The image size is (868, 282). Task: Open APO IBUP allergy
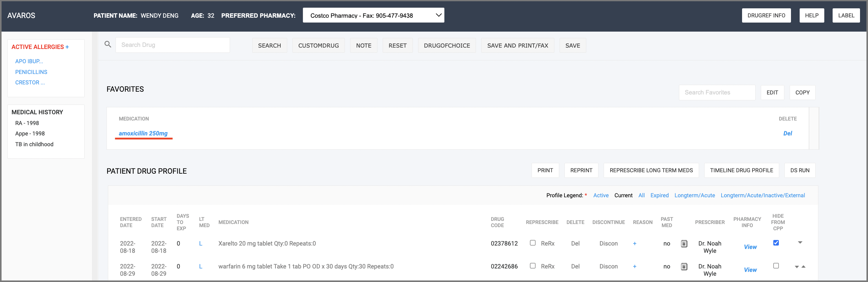29,61
